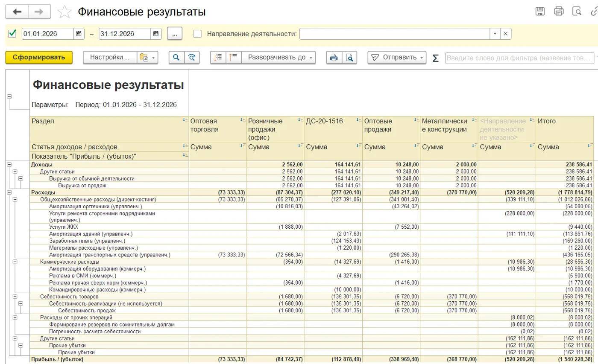Click the Сформировать button
The image size is (598, 364).
pos(39,58)
